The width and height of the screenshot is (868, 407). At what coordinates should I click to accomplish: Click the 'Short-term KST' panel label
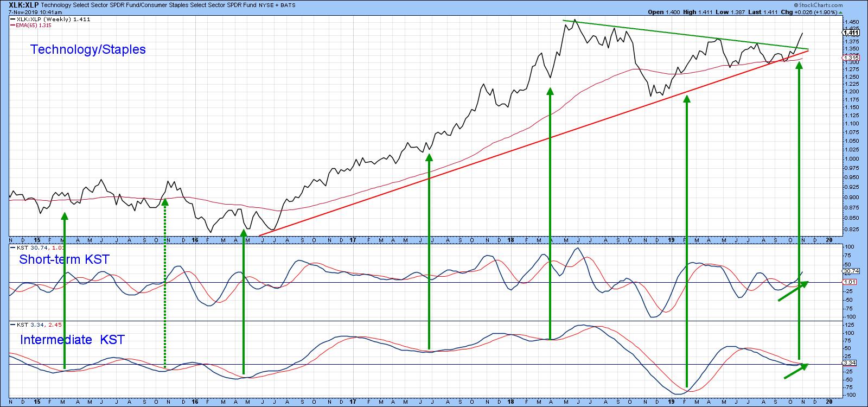click(64, 259)
